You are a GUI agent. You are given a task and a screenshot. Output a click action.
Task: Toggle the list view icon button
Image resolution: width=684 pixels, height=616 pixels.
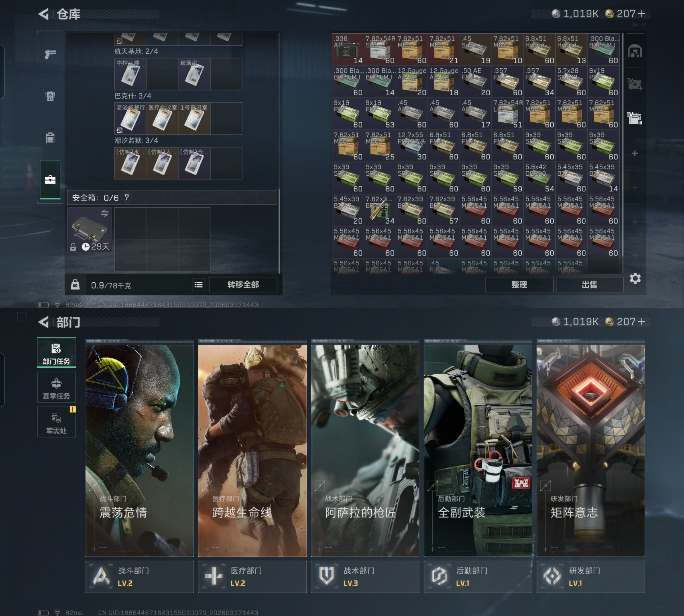[199, 285]
